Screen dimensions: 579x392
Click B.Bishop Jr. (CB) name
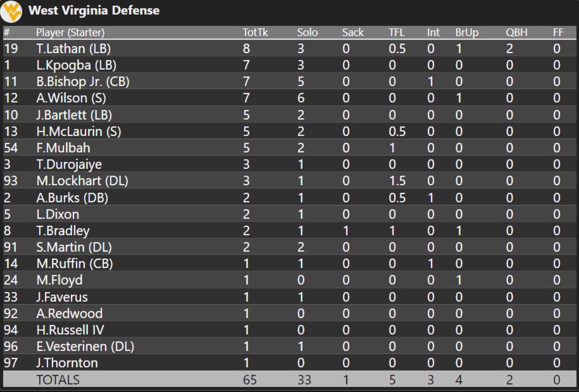83,81
